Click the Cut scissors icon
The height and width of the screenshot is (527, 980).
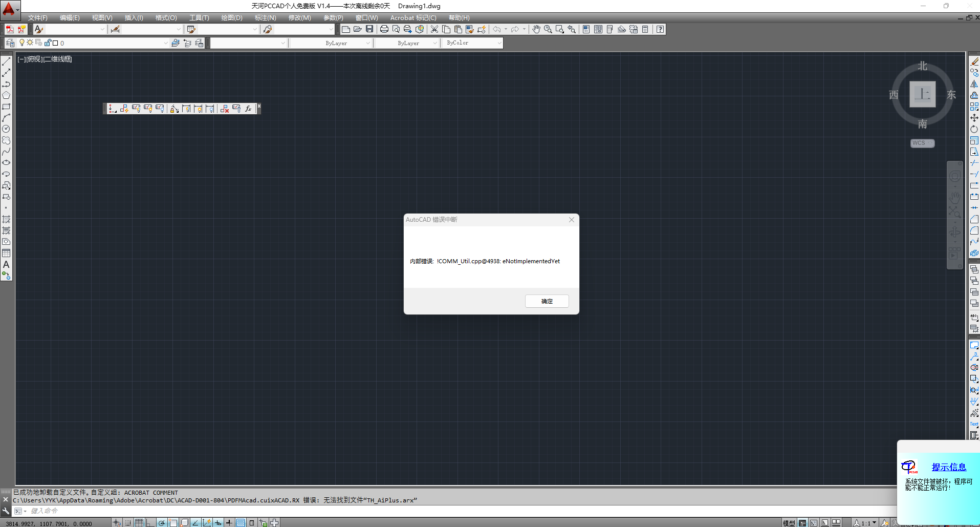(434, 29)
